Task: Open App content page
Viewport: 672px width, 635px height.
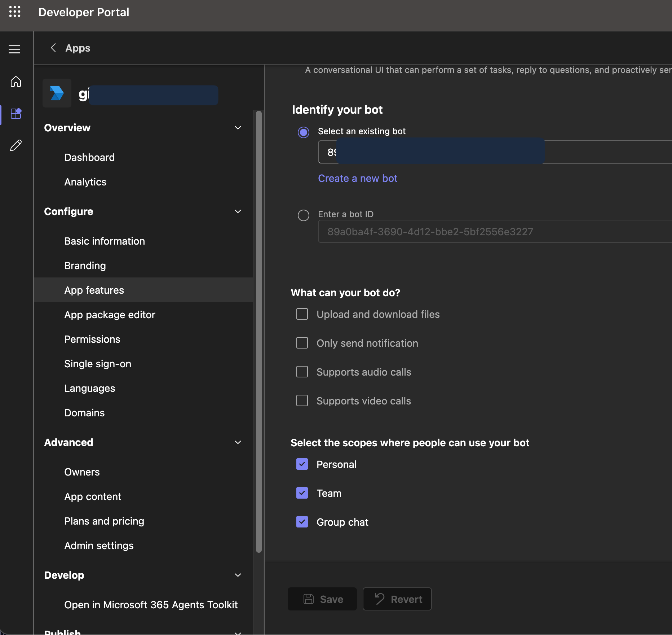Action: [93, 496]
